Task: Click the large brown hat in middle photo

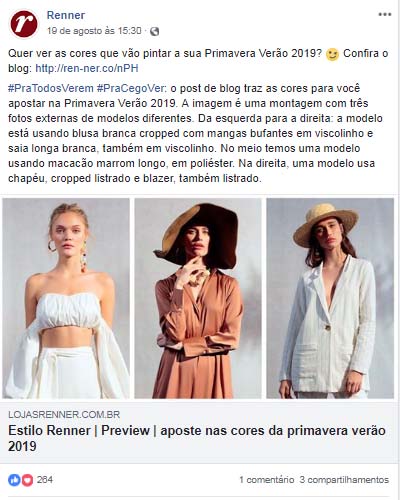Action: coord(197,235)
